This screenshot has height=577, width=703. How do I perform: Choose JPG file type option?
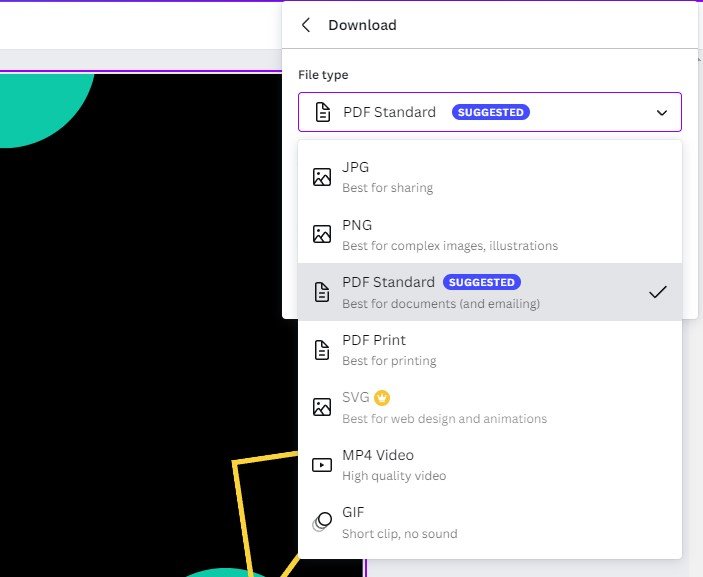[x=490, y=177]
